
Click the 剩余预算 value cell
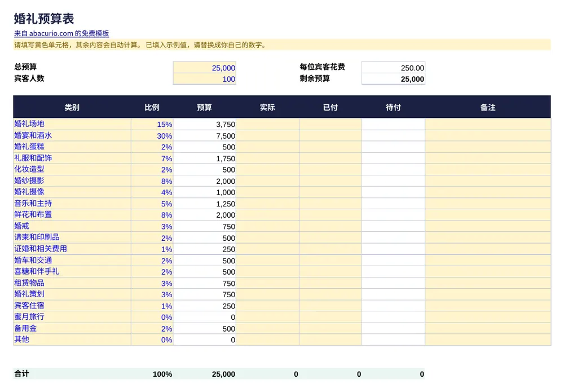(393, 79)
